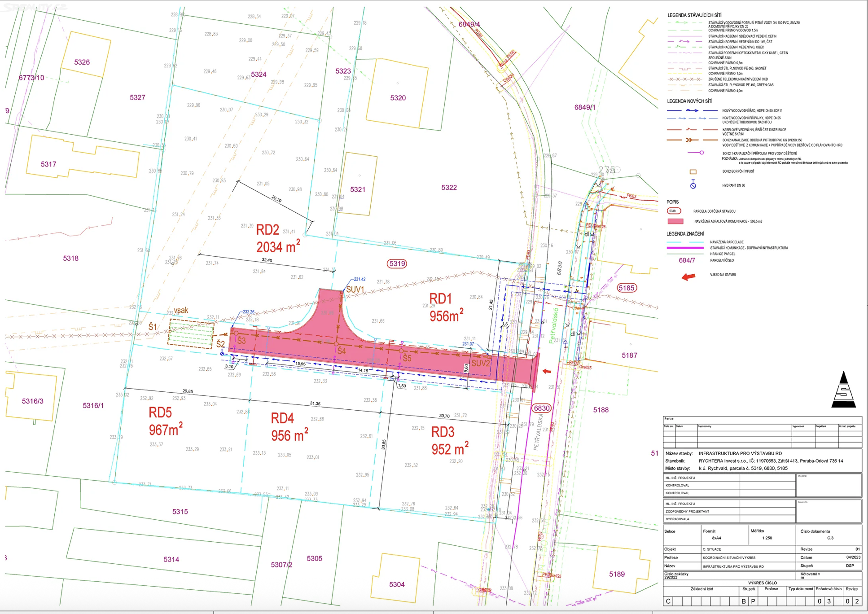
Task: Click the building outline labeled 5320
Action: pyautogui.click(x=397, y=94)
